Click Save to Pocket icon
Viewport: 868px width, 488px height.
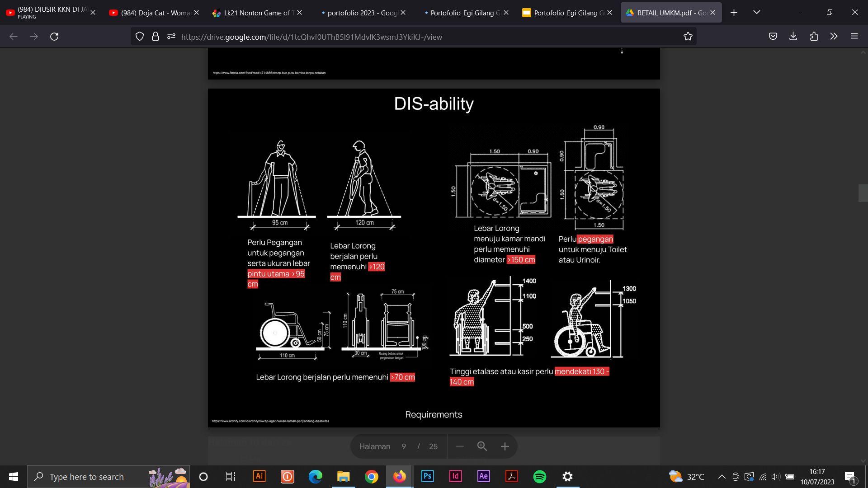pyautogui.click(x=773, y=37)
